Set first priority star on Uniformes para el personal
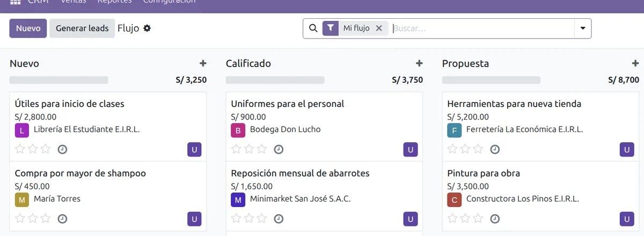Image resolution: width=644 pixels, height=236 pixels. click(x=237, y=149)
